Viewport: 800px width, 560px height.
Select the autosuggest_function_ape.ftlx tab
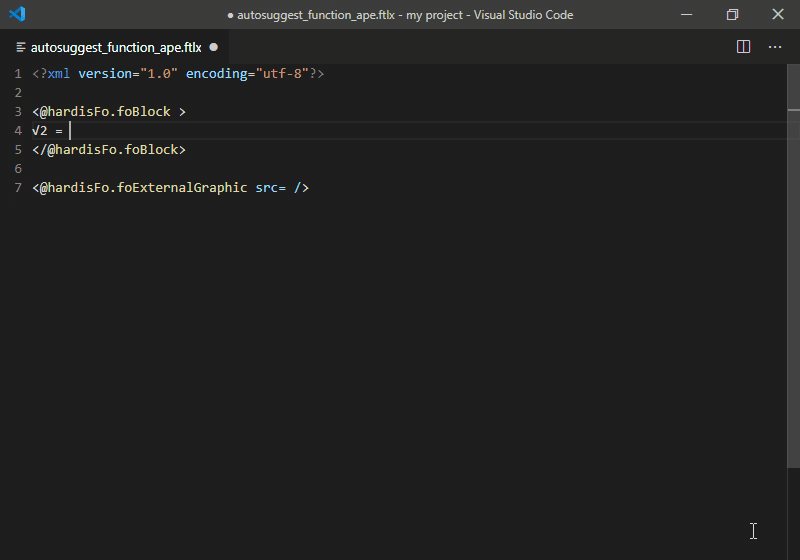[x=115, y=47]
